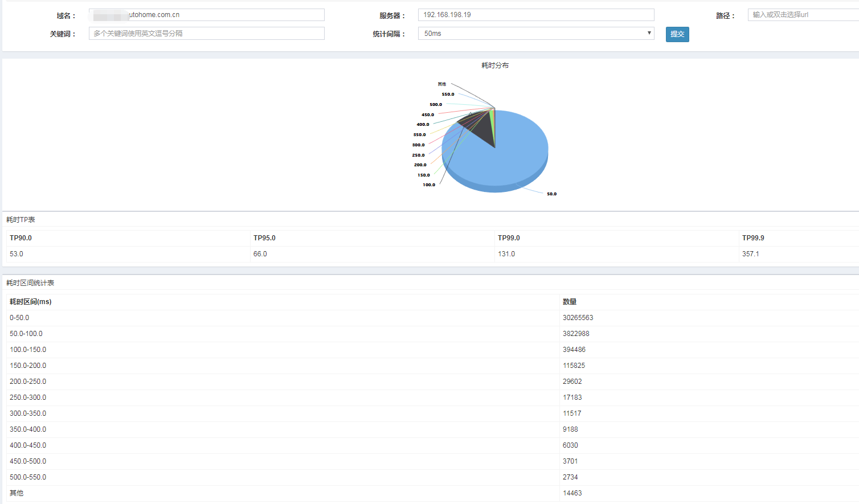
Task: Click the 300.0 pie chart label
Action: tap(419, 145)
